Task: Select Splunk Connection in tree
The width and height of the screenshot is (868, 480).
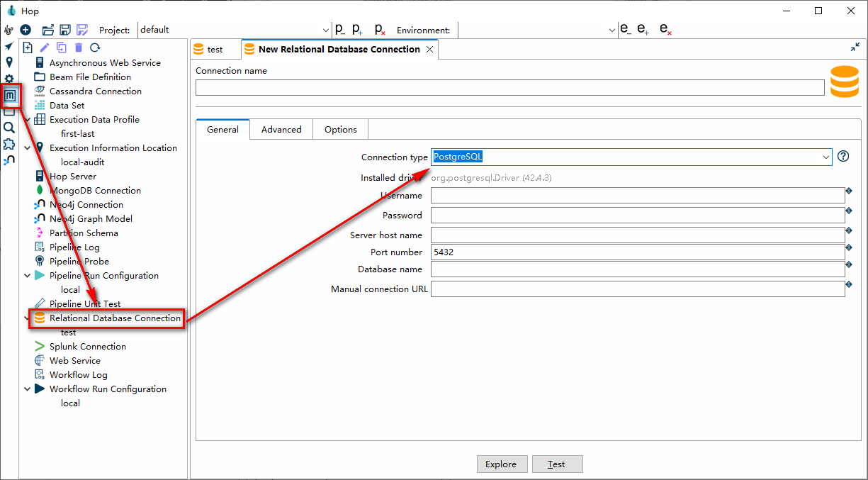Action: click(x=88, y=347)
